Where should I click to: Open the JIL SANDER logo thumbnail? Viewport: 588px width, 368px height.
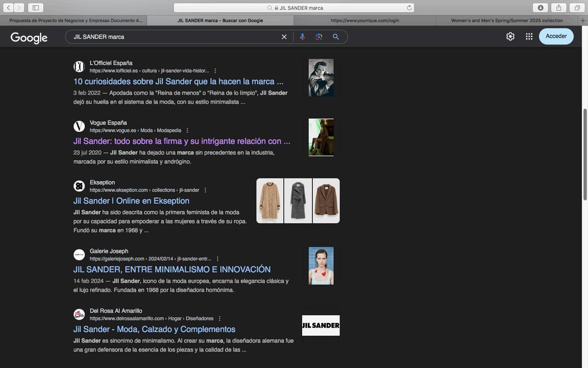321,326
